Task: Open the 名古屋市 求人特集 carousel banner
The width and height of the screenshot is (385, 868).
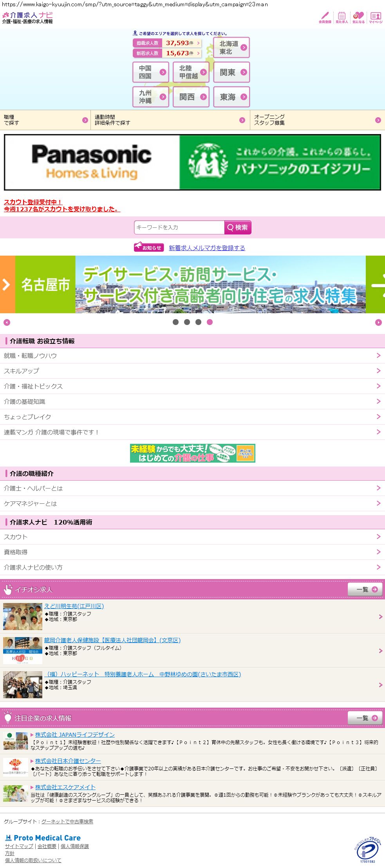Action: click(x=190, y=284)
